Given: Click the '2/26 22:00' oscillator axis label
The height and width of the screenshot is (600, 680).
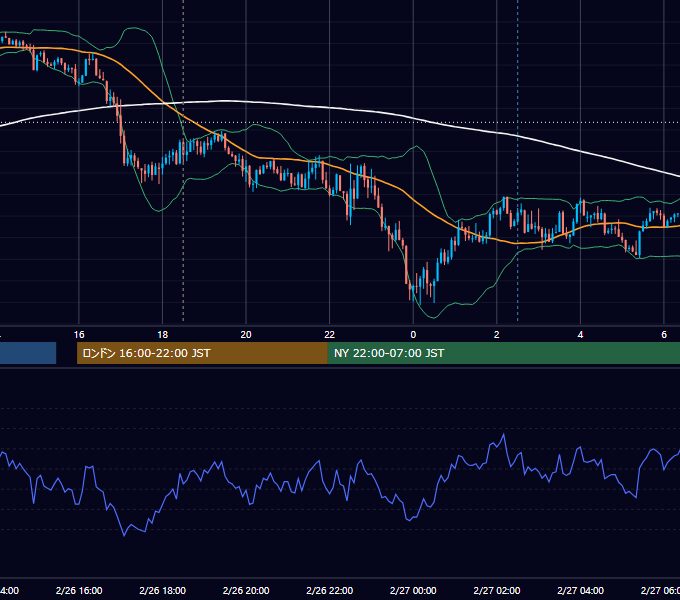Looking at the screenshot, I should [330, 590].
